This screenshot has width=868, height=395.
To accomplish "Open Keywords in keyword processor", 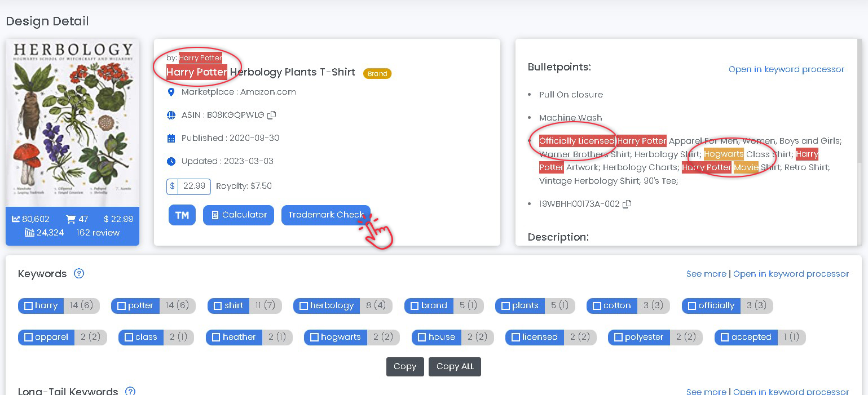I will click(791, 274).
